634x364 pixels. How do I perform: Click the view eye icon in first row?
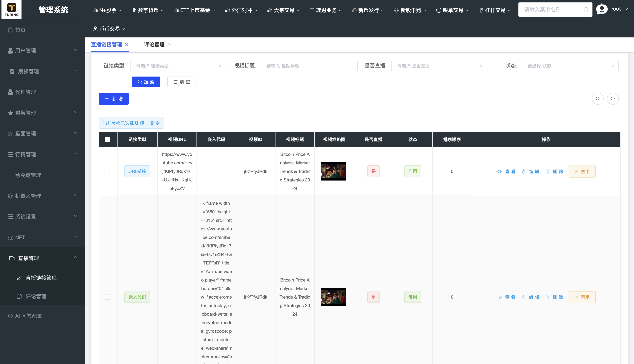[499, 171]
